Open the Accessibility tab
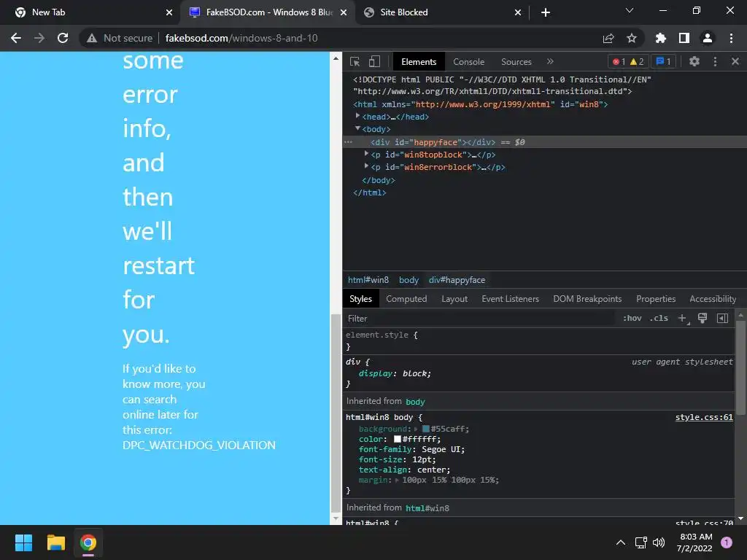Viewport: 747px width, 560px height. (x=713, y=299)
